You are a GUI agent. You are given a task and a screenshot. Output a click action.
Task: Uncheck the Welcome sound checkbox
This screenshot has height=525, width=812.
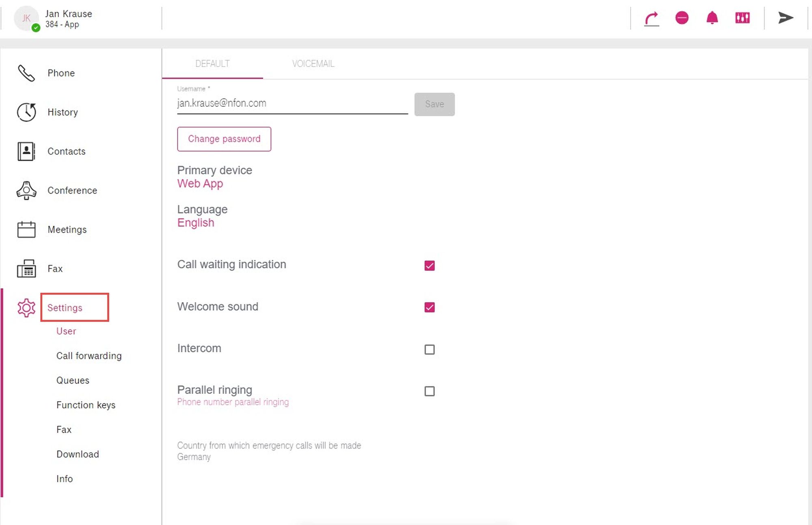coord(430,307)
